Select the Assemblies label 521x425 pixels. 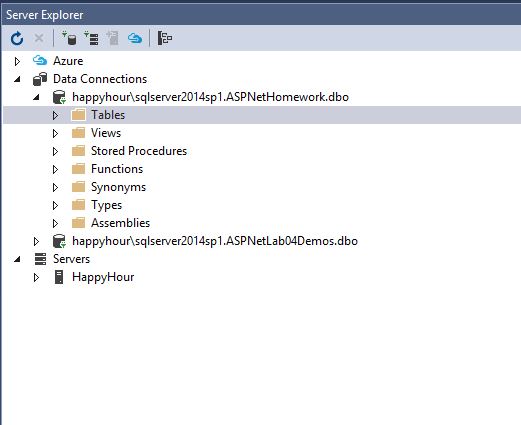tap(120, 223)
